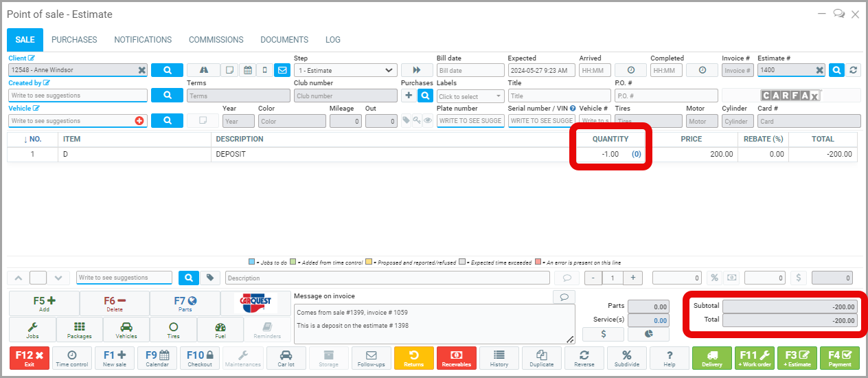This screenshot has height=378, width=868.
Task: Click the down chevron in line navigator
Action: (58, 278)
